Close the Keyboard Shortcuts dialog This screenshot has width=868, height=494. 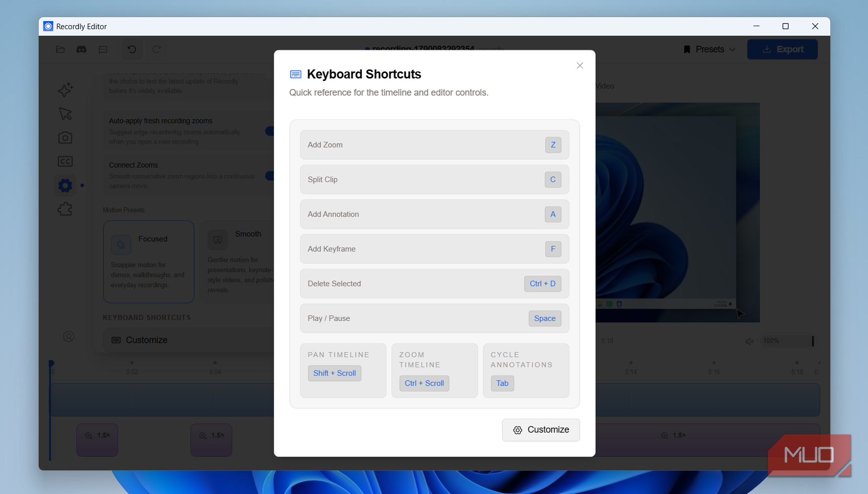tap(580, 66)
